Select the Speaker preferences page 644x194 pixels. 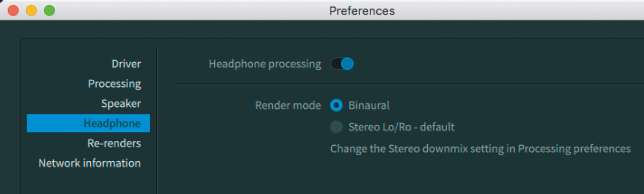click(121, 103)
